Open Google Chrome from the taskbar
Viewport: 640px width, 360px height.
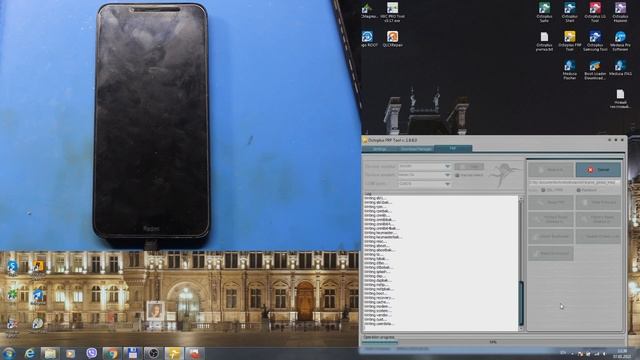(112, 353)
